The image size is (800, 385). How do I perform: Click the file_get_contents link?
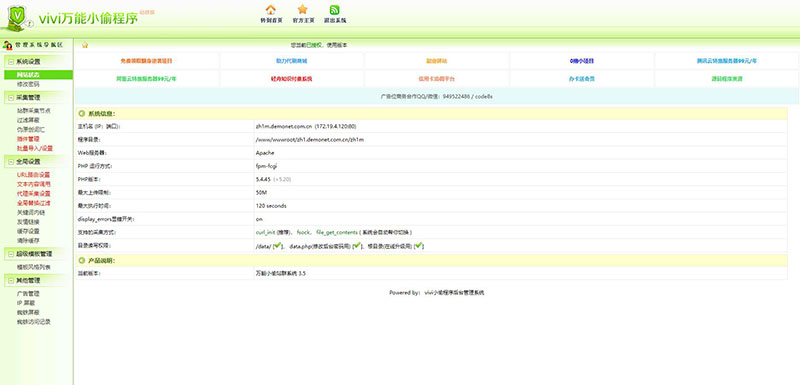[337, 233]
